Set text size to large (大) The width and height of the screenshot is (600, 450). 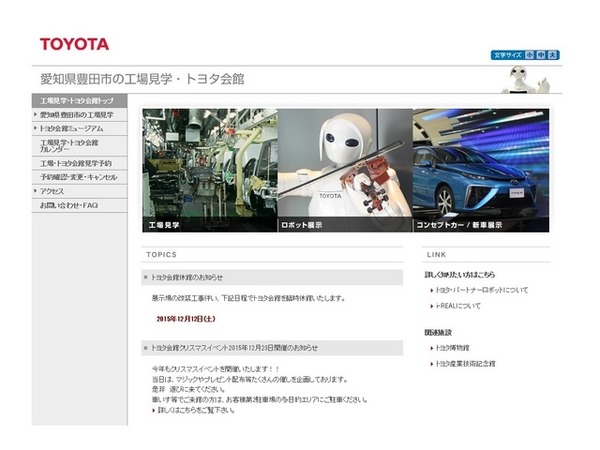[553, 55]
